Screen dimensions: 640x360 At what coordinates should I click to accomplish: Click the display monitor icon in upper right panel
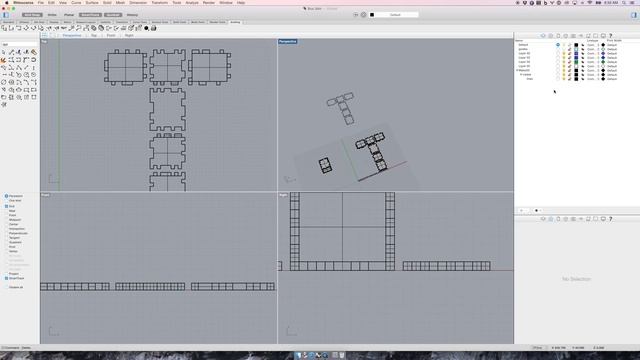(x=603, y=36)
